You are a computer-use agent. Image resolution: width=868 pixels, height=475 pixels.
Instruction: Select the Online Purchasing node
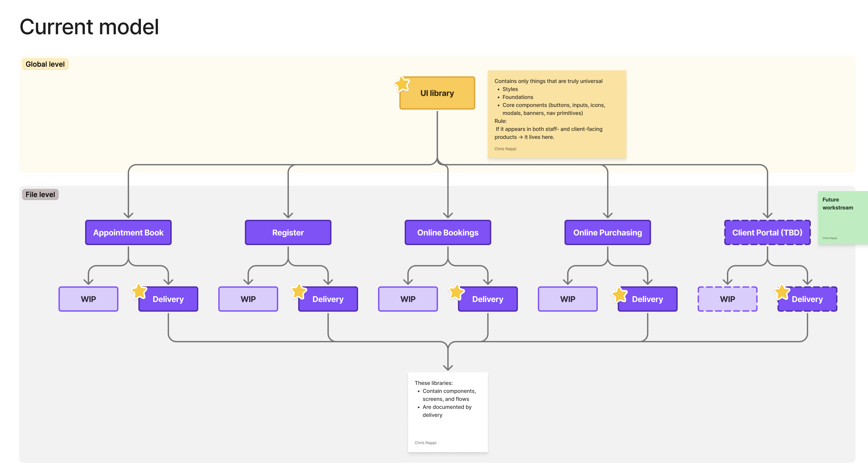(x=608, y=232)
